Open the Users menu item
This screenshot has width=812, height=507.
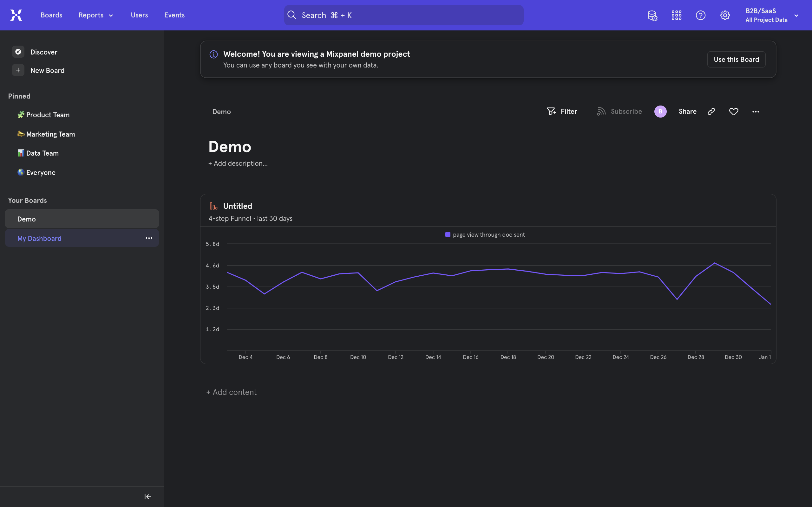point(139,16)
